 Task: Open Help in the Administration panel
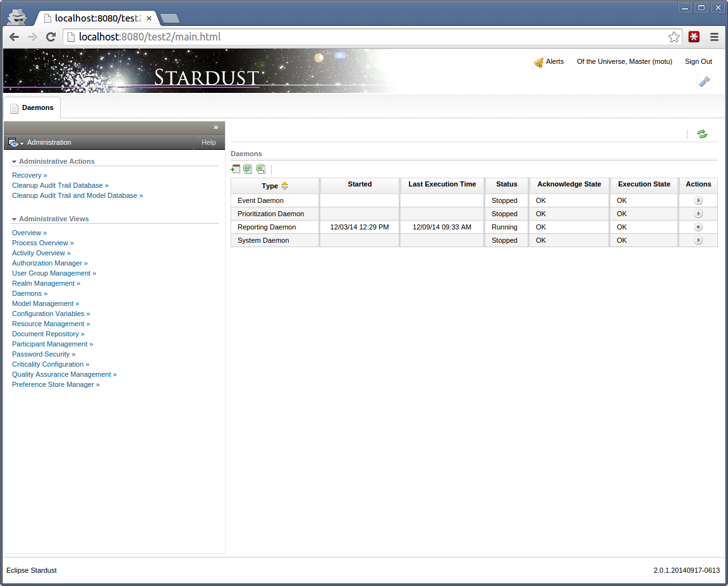(x=209, y=143)
